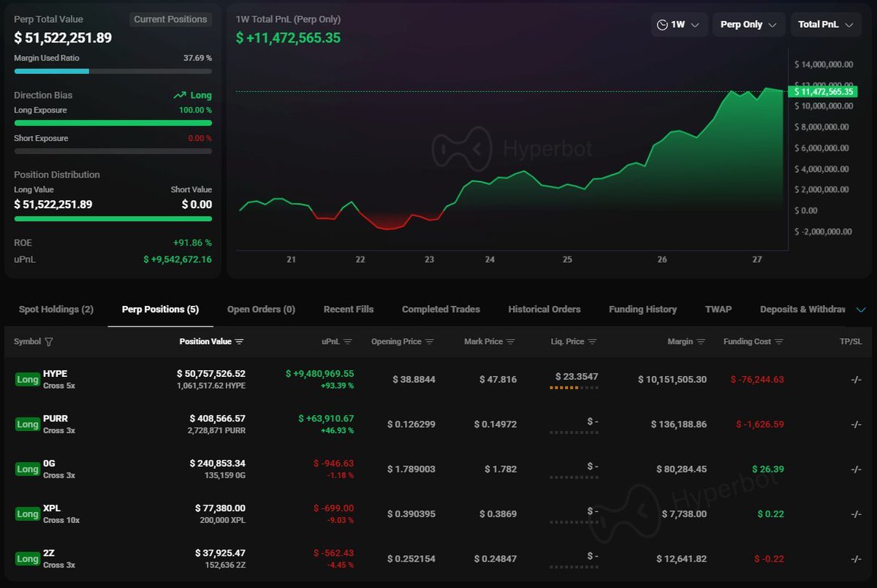Click the PURR symbol row
877x588 pixels.
point(55,419)
